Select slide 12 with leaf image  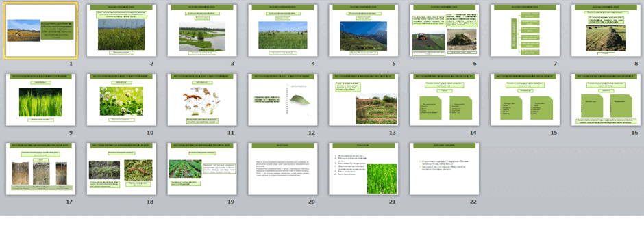(282, 100)
